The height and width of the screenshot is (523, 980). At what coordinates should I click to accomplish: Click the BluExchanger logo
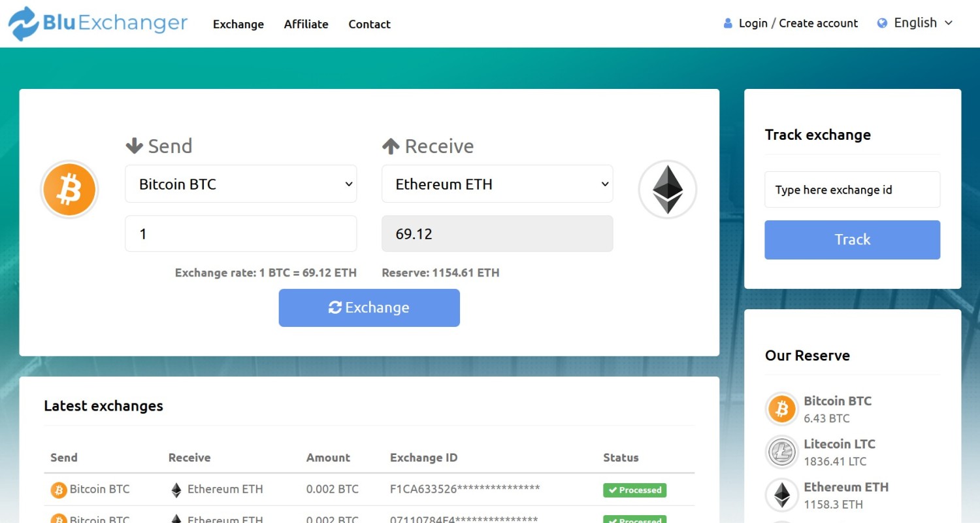pos(98,24)
